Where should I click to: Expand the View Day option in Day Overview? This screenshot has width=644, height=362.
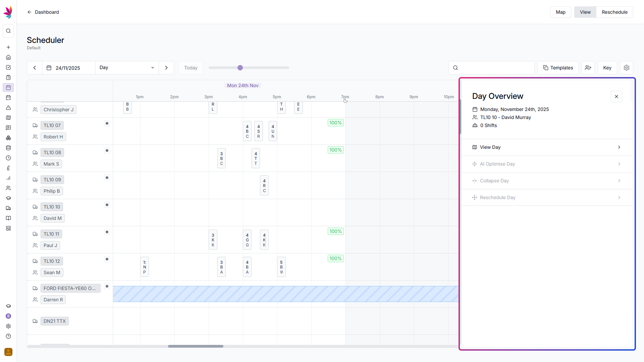pyautogui.click(x=619, y=147)
